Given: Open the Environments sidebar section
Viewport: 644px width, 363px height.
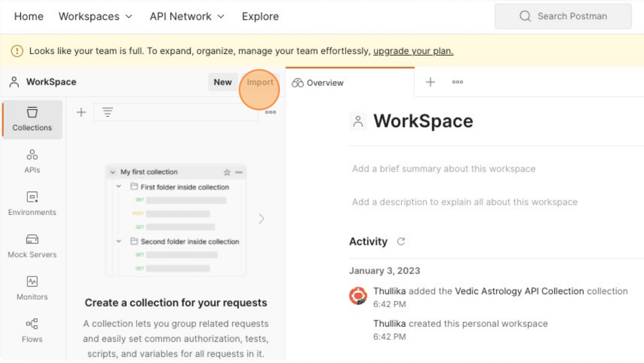Looking at the screenshot, I should [32, 204].
